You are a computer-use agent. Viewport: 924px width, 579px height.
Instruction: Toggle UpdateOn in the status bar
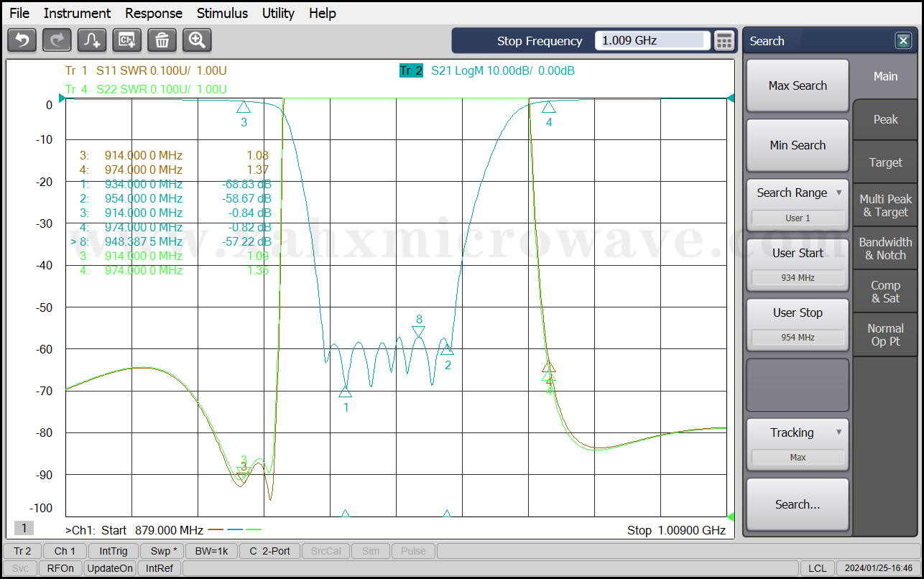pyautogui.click(x=110, y=568)
